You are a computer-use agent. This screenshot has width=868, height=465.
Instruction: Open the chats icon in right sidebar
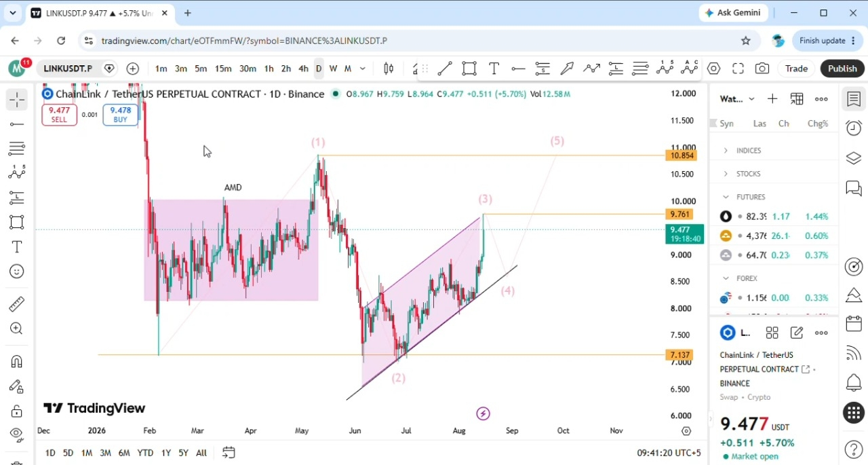click(854, 188)
